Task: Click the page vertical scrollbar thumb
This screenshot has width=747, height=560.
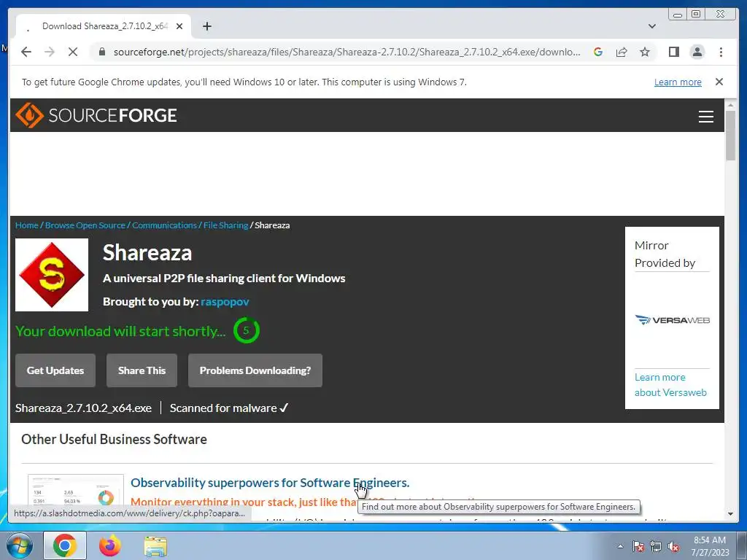Action: click(731, 136)
